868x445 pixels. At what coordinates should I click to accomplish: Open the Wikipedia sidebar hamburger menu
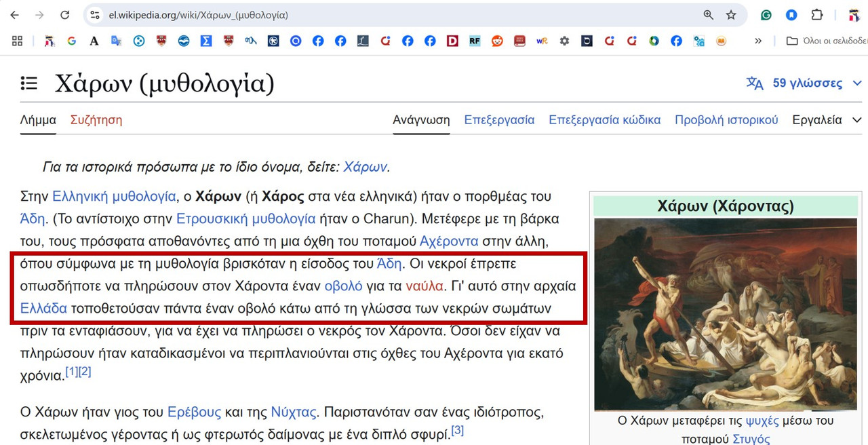tap(29, 83)
